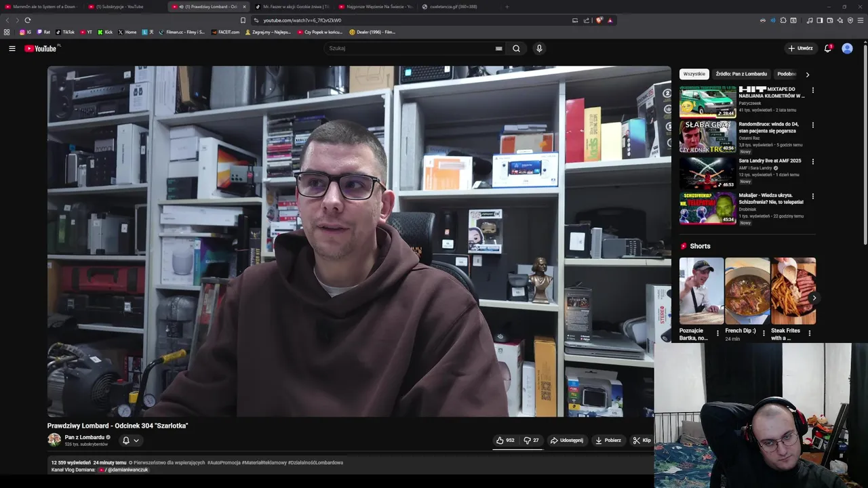The height and width of the screenshot is (488, 868).
Task: Open the #AutoPromocja hashtag
Action: pyautogui.click(x=224, y=462)
